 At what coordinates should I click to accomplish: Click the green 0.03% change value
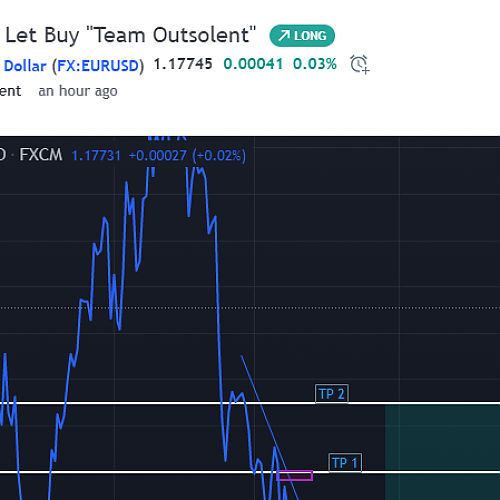click(x=315, y=64)
